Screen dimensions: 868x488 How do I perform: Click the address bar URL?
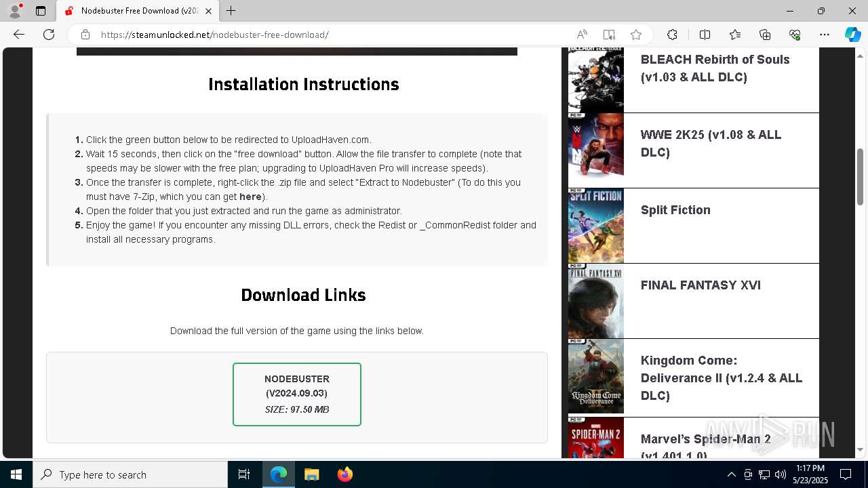[215, 35]
